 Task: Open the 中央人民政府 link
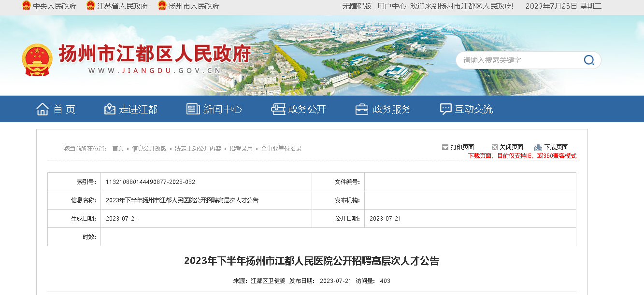tap(54, 6)
